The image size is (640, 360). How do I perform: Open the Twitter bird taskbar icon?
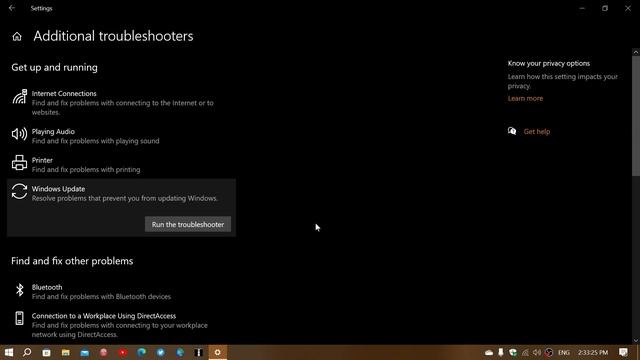coord(161,352)
